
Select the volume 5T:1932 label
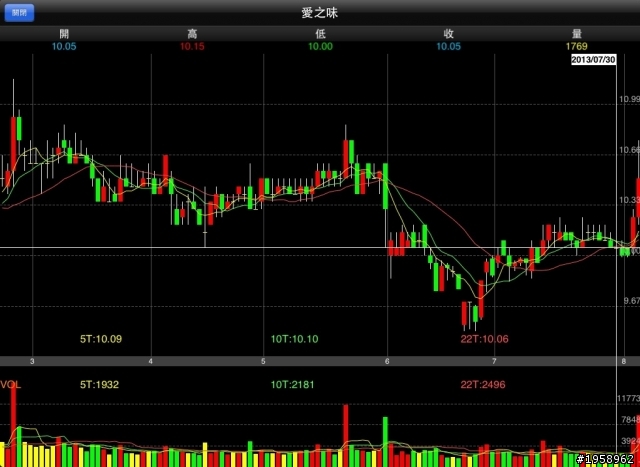pyautogui.click(x=99, y=385)
